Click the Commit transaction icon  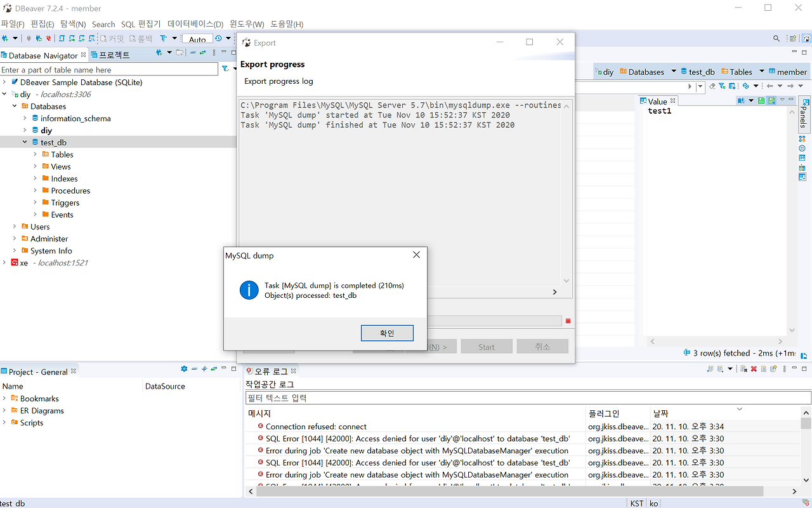click(x=102, y=38)
